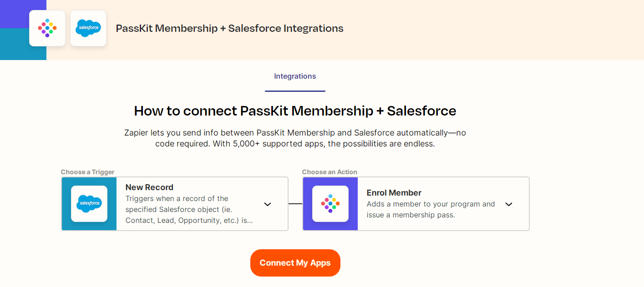Image resolution: width=644 pixels, height=287 pixels.
Task: Click the "Choose an Action" label
Action: coord(330,172)
